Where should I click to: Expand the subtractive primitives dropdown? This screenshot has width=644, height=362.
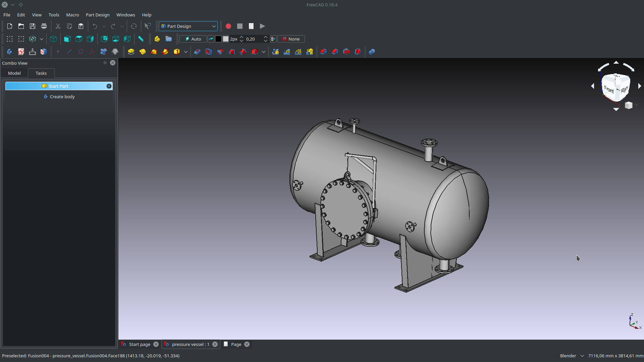click(x=264, y=52)
